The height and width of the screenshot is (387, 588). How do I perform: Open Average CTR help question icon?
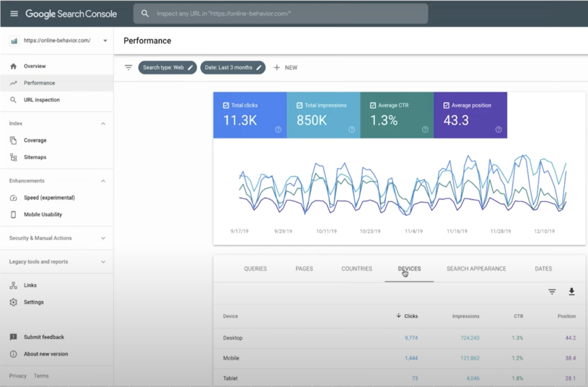tap(425, 129)
